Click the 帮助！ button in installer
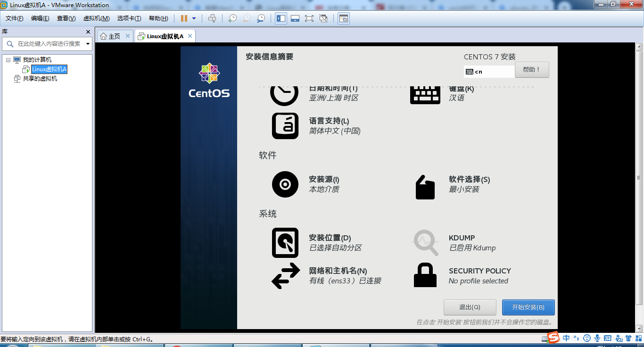The width and height of the screenshot is (644, 347). 532,70
